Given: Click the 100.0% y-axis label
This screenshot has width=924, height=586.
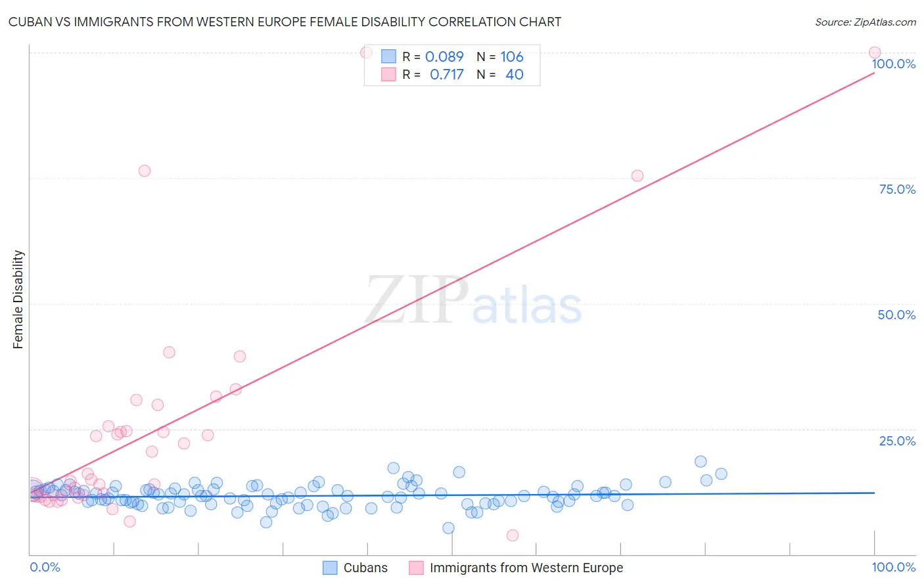Looking at the screenshot, I should pos(893,64).
